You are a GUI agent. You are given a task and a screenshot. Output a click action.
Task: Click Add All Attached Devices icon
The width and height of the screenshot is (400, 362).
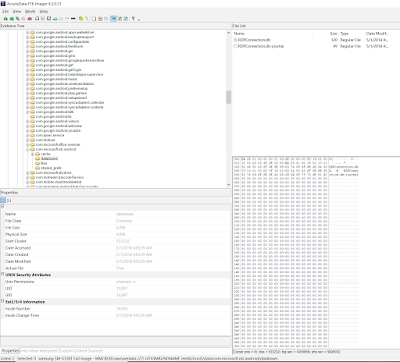point(12,19)
